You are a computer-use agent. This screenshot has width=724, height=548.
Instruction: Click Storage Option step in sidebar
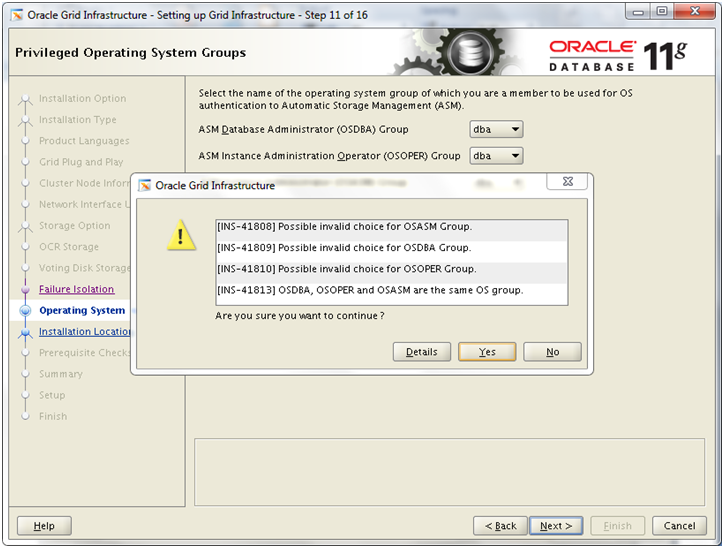(x=74, y=226)
